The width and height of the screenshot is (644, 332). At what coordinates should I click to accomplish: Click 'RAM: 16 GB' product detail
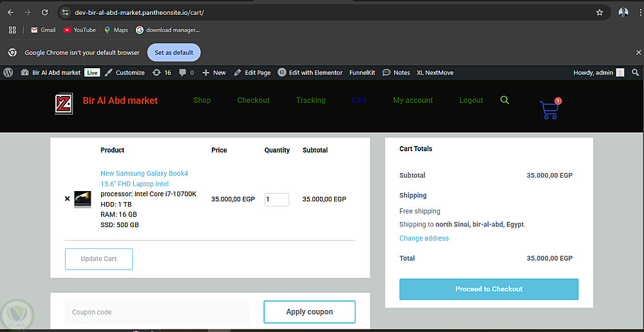[118, 214]
